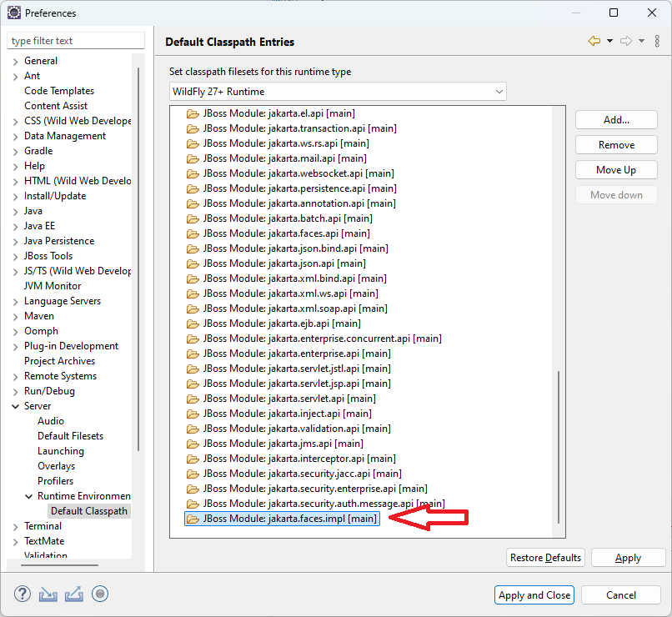Click the export preferences icon
This screenshot has width=672, height=617.
pyautogui.click(x=74, y=594)
